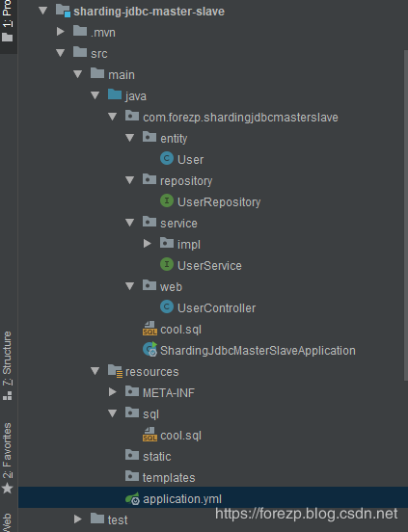Select the META-INF folder label
This screenshot has width=408, height=532.
tap(169, 392)
